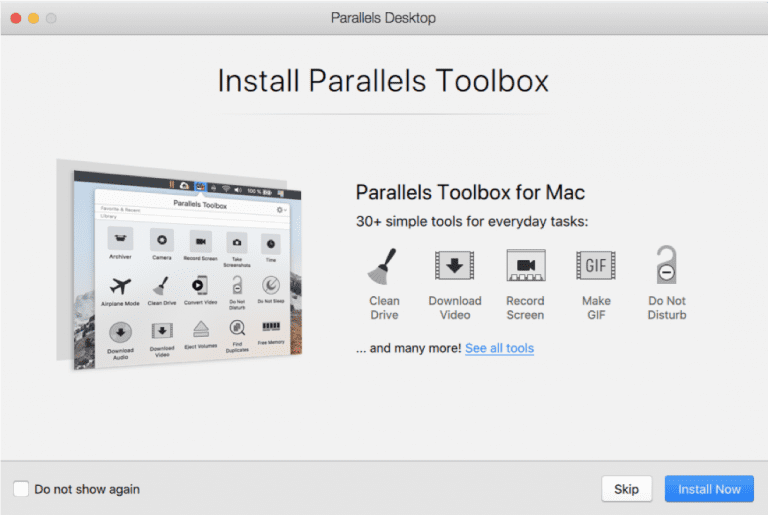Close the Parallels Desktop window

click(16, 19)
